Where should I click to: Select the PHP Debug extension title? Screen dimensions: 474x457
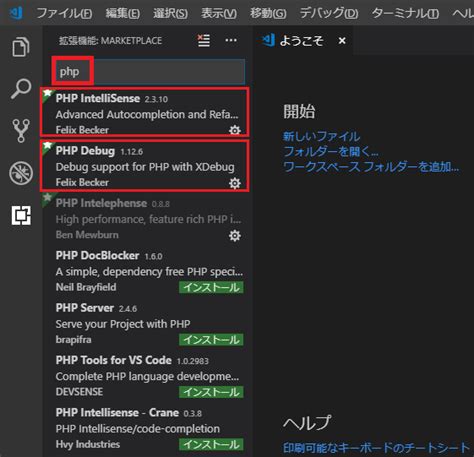click(x=85, y=151)
